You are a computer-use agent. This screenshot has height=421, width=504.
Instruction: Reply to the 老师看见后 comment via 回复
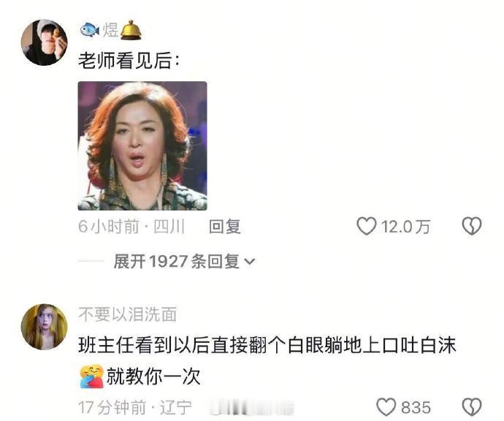point(225,227)
